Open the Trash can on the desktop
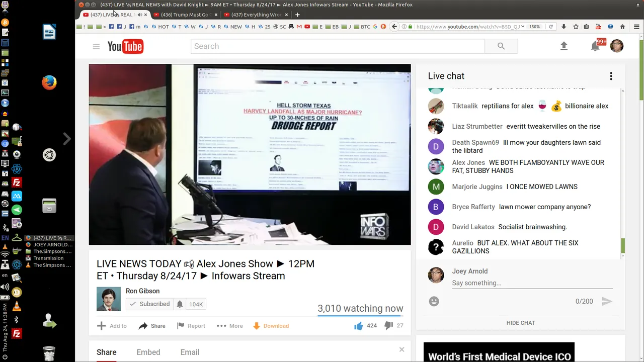 click(49, 353)
